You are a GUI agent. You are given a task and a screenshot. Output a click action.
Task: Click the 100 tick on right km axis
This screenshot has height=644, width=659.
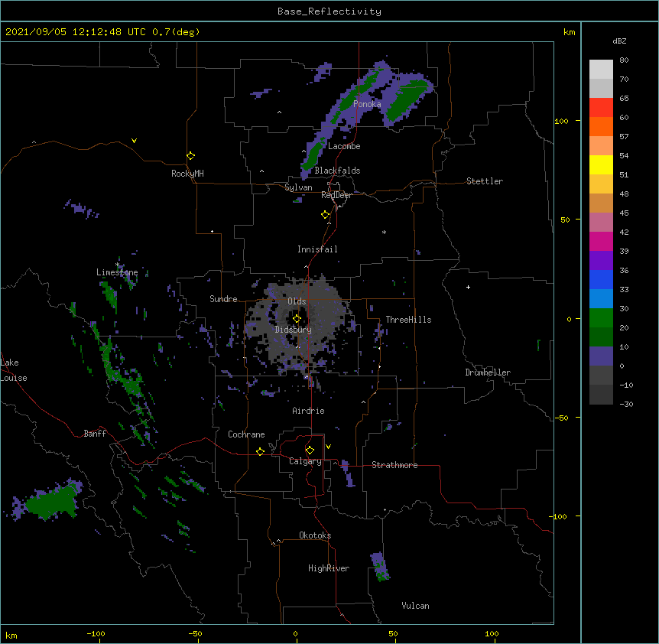point(561,121)
